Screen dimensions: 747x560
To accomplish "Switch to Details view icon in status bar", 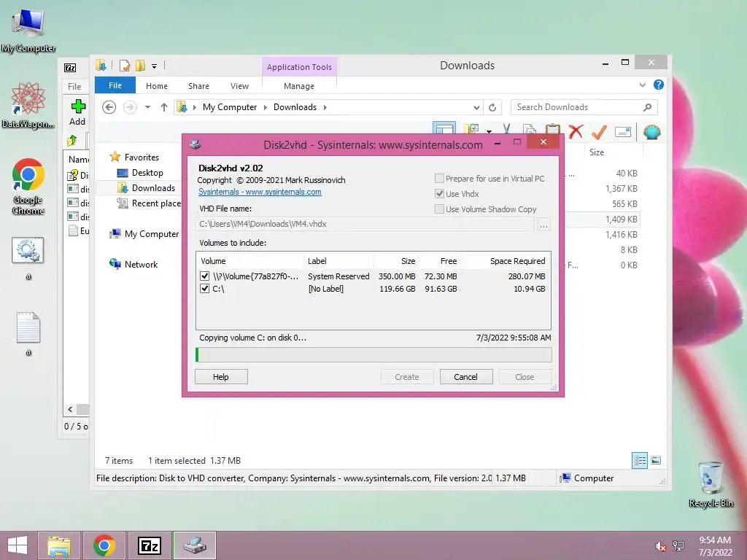I will (640, 461).
